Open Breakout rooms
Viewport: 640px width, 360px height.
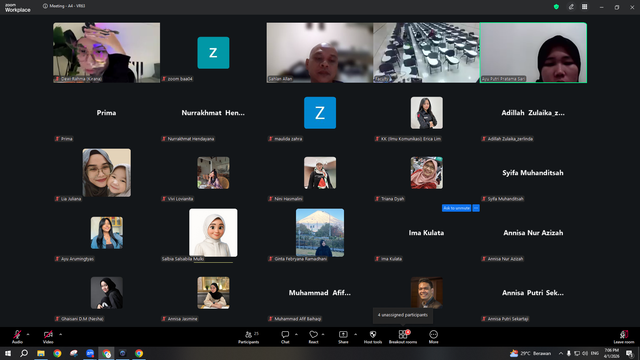tap(403, 337)
